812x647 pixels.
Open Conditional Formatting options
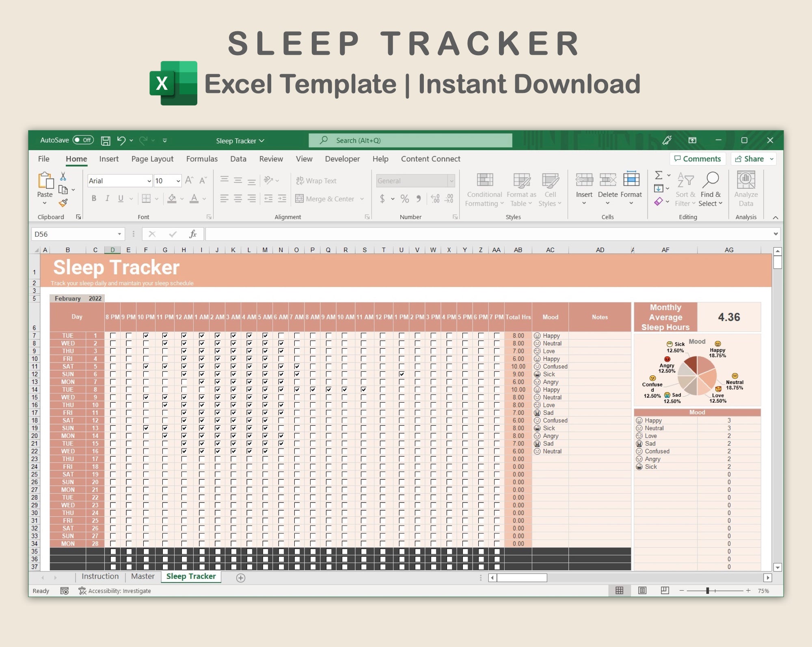(x=484, y=189)
